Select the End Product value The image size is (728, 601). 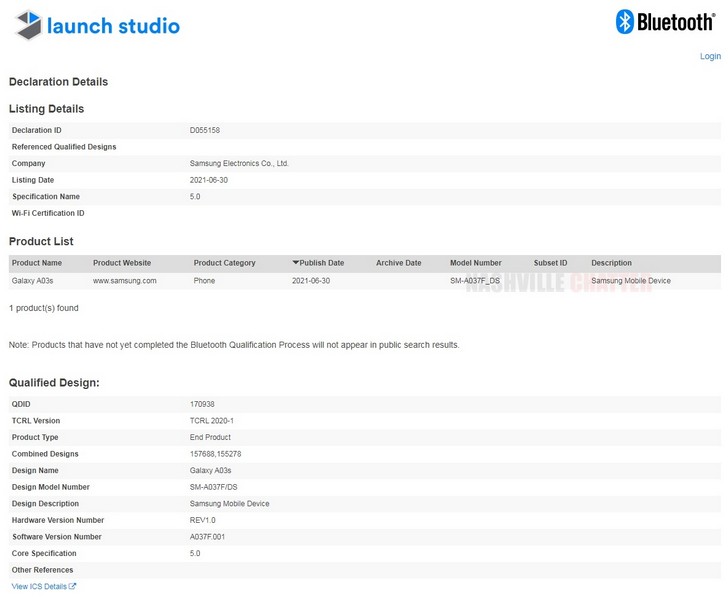210,437
